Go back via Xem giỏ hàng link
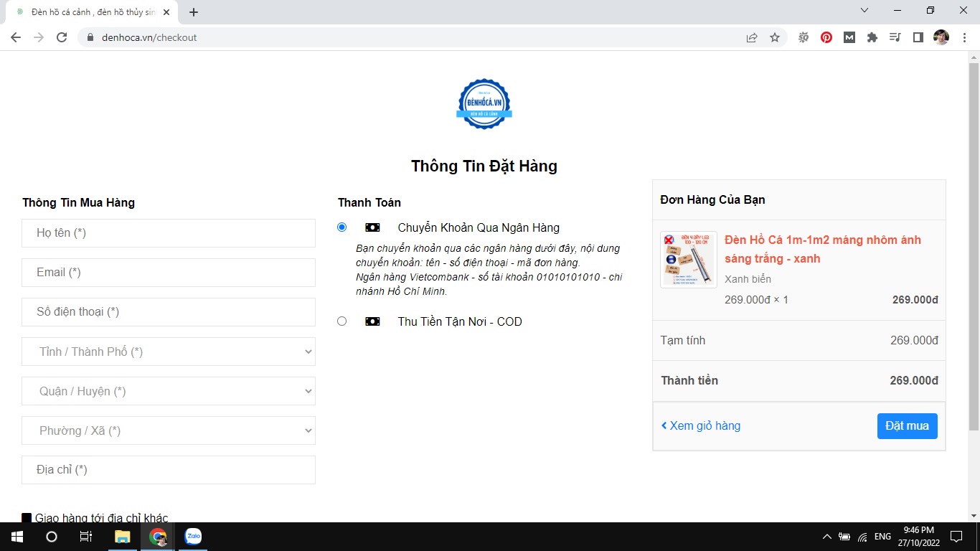 coord(701,425)
